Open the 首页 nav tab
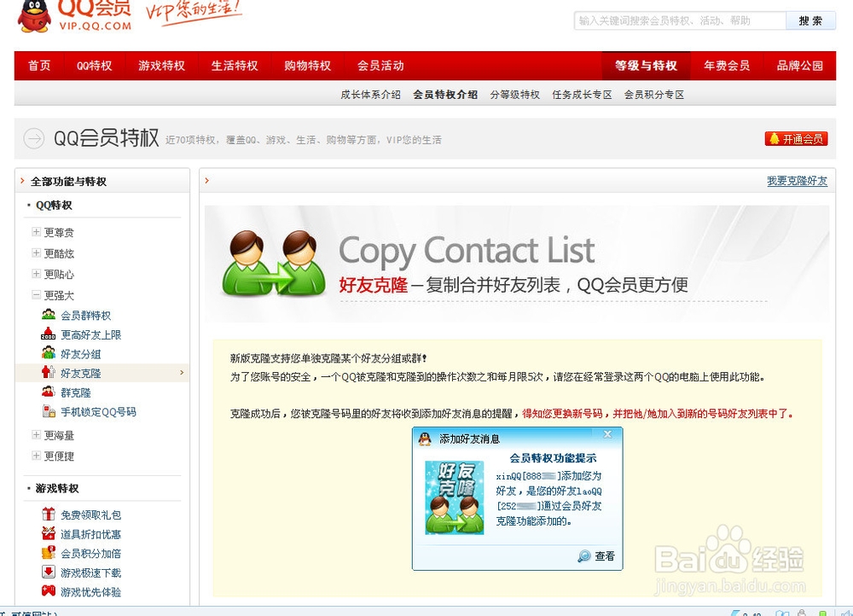The height and width of the screenshot is (616, 853). coord(39,66)
